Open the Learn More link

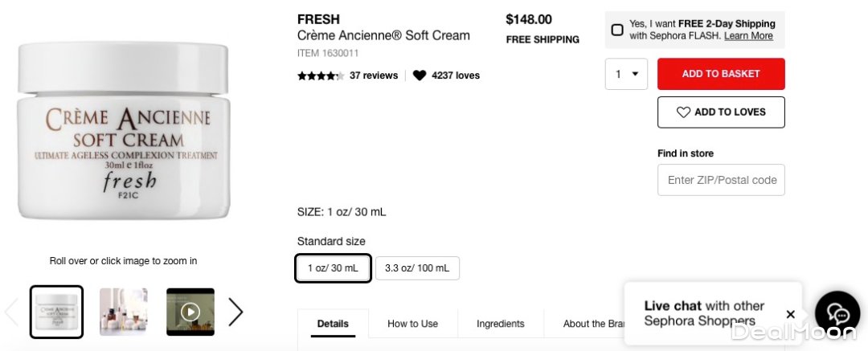tap(748, 36)
